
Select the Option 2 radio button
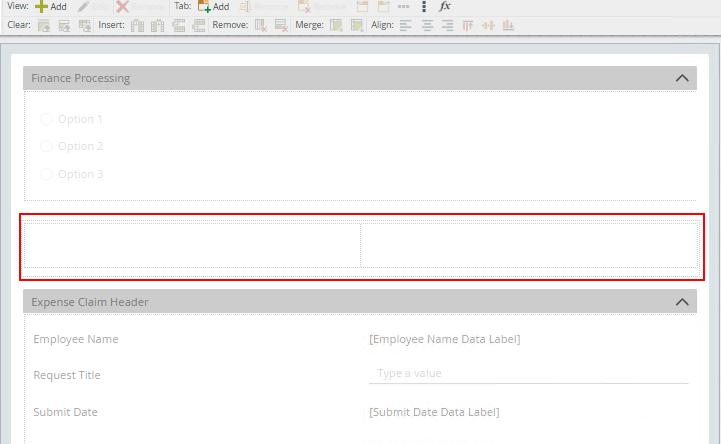46,146
